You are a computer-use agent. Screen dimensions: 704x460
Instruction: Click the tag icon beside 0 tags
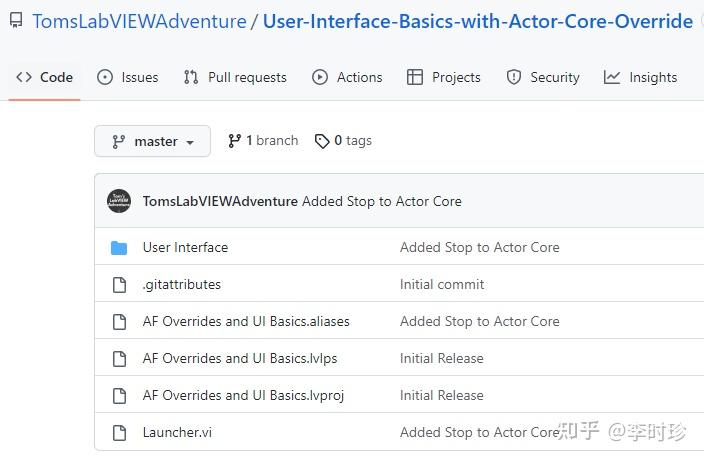click(322, 141)
